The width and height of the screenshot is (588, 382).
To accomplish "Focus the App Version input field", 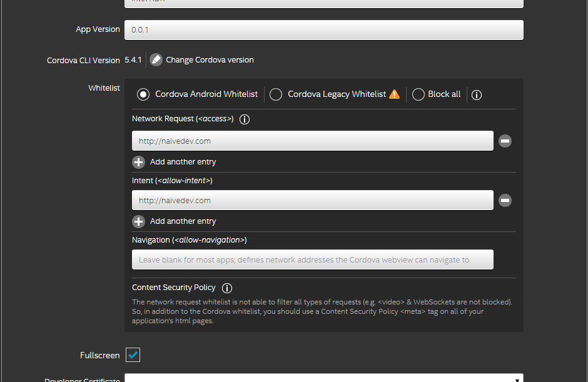I will (x=323, y=30).
